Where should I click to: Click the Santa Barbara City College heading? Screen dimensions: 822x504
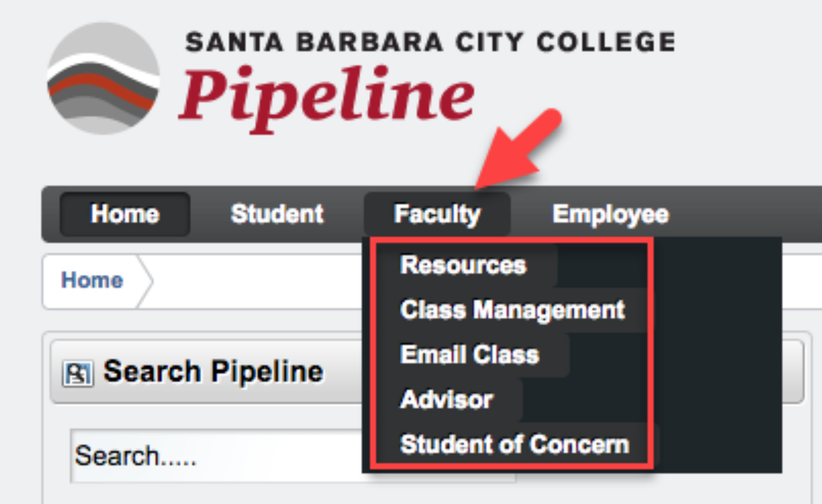pyautogui.click(x=430, y=42)
